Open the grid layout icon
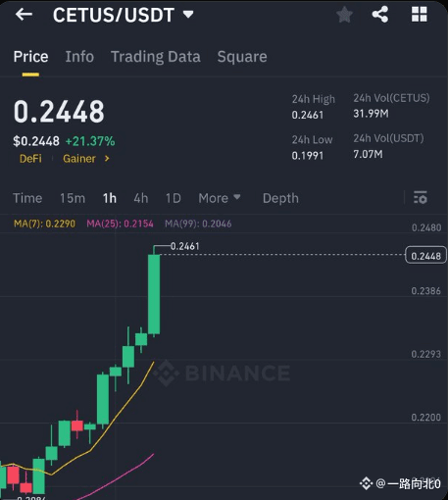The image size is (448, 500). click(x=420, y=15)
